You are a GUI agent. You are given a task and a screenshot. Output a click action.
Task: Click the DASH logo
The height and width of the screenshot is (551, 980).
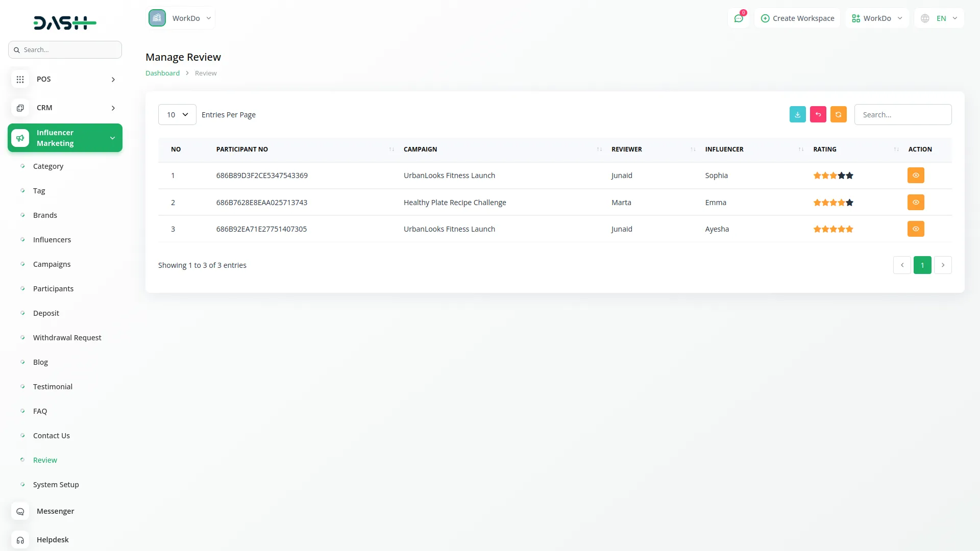pos(65,23)
